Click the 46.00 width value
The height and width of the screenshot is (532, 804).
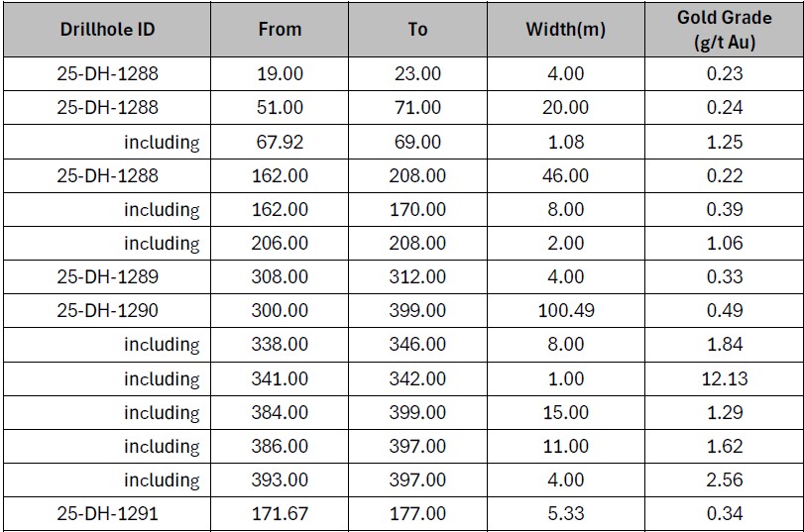565,175
